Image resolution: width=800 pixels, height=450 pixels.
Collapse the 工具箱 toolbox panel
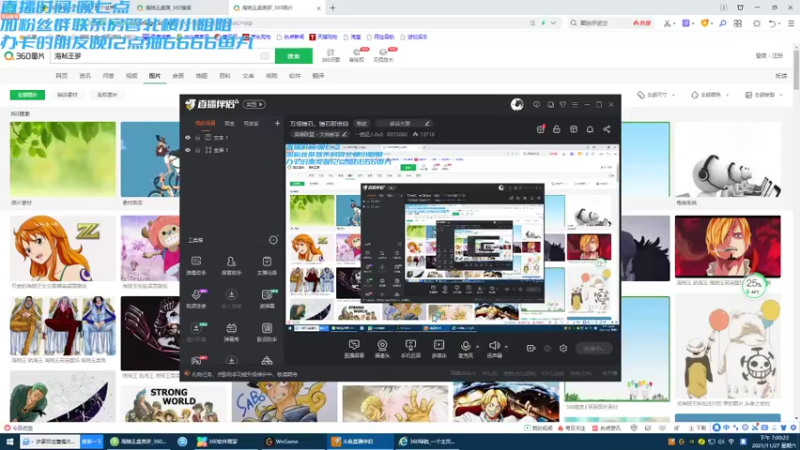[x=273, y=240]
